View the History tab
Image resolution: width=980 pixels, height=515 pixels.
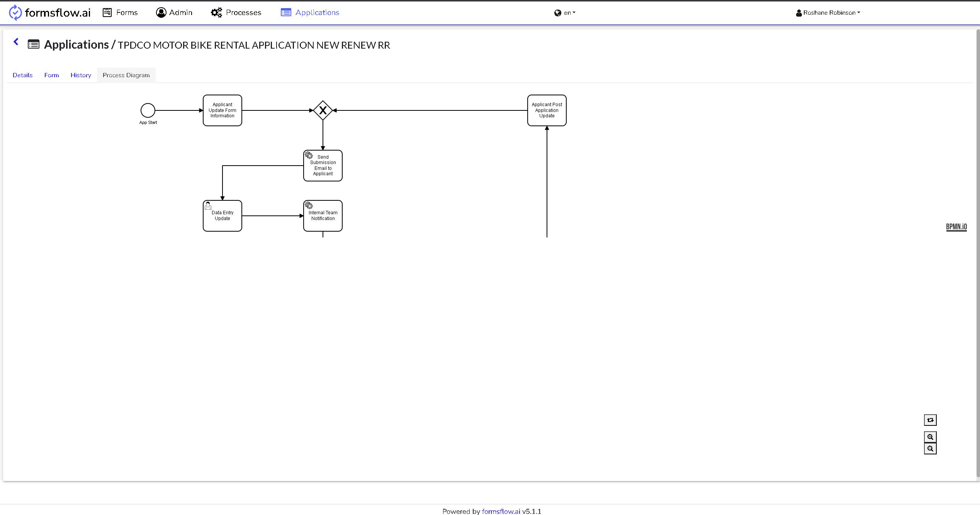point(80,75)
